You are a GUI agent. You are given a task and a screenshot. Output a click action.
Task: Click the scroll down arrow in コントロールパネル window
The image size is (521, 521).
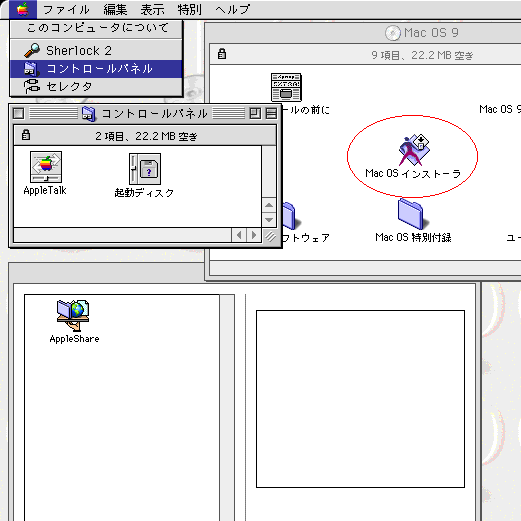click(x=269, y=220)
